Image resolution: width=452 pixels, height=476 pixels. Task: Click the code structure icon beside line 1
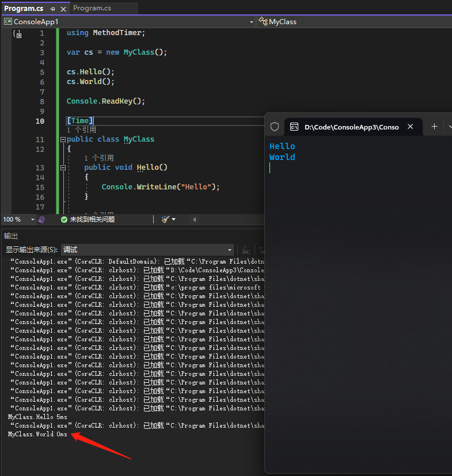click(17, 34)
